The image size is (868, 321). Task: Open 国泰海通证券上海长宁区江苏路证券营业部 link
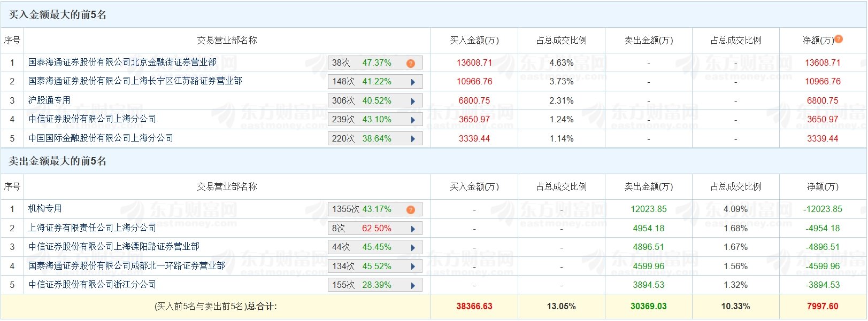click(x=135, y=81)
